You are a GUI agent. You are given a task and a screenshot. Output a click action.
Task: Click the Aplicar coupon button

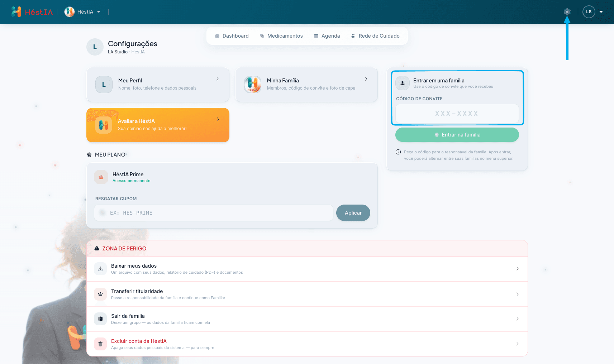(353, 213)
